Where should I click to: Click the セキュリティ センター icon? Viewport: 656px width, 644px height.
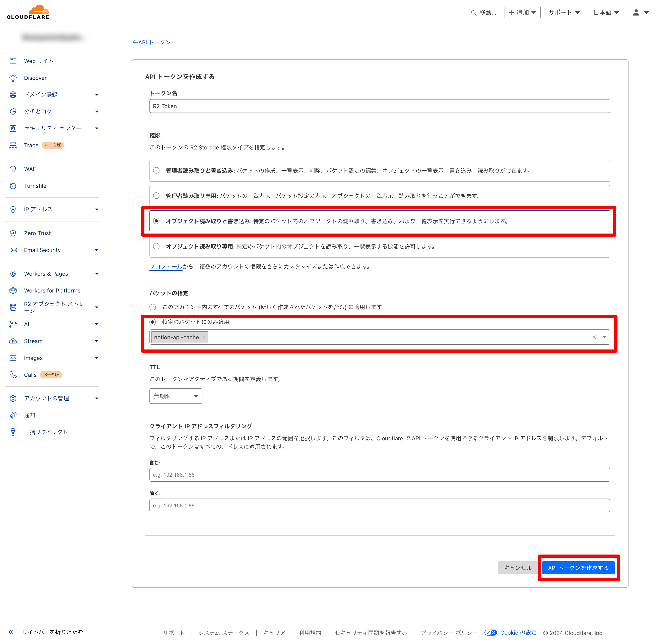pyautogui.click(x=13, y=129)
